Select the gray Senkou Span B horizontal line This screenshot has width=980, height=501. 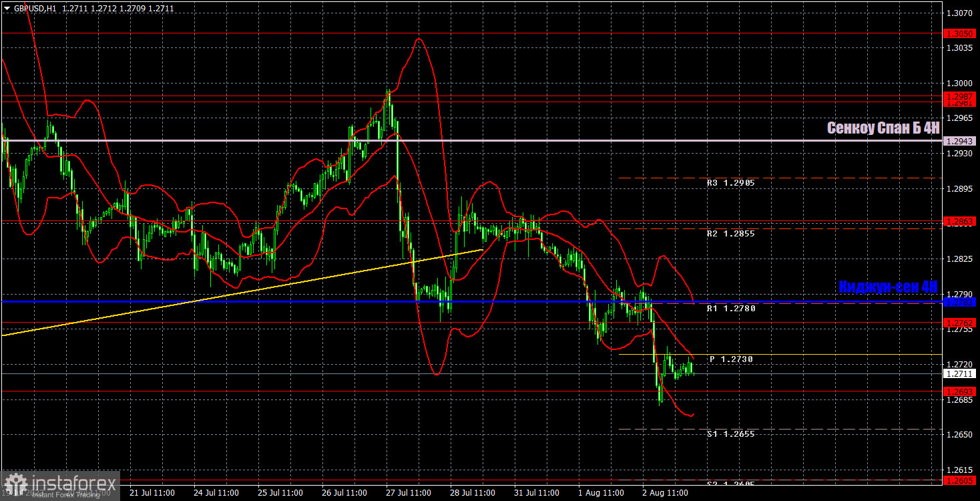(471, 140)
